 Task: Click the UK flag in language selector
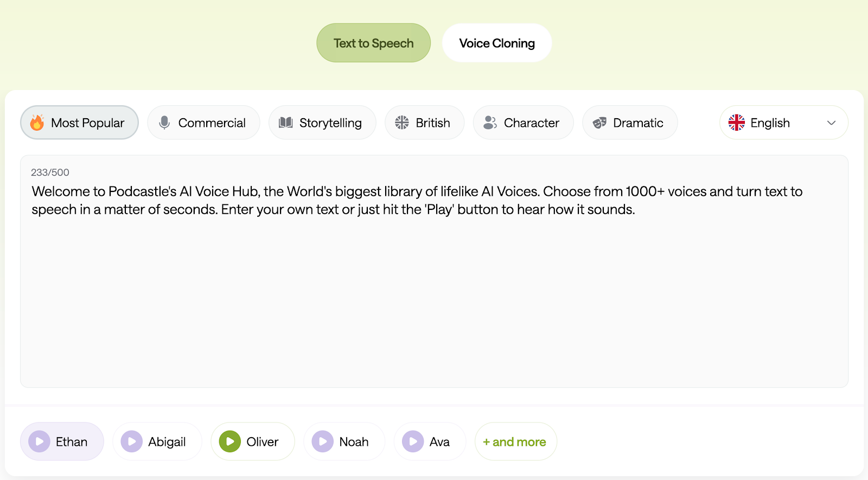(737, 123)
